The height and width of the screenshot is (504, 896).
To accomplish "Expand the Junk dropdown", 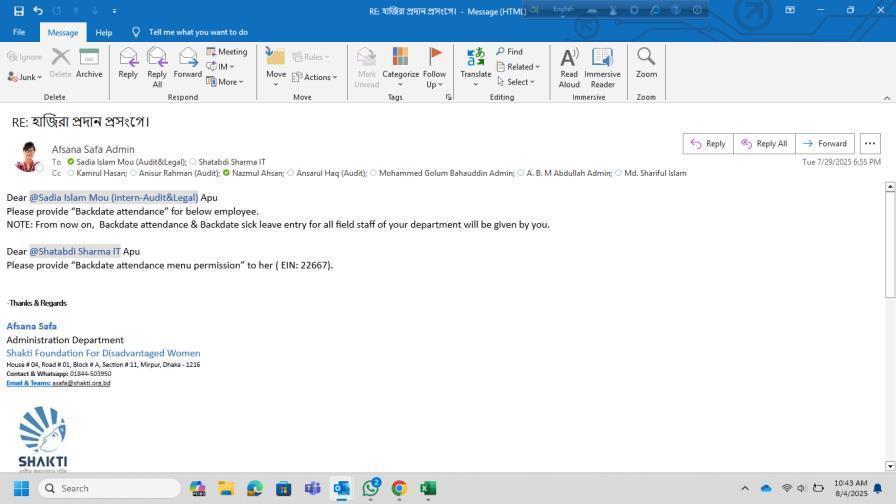I will [x=25, y=77].
